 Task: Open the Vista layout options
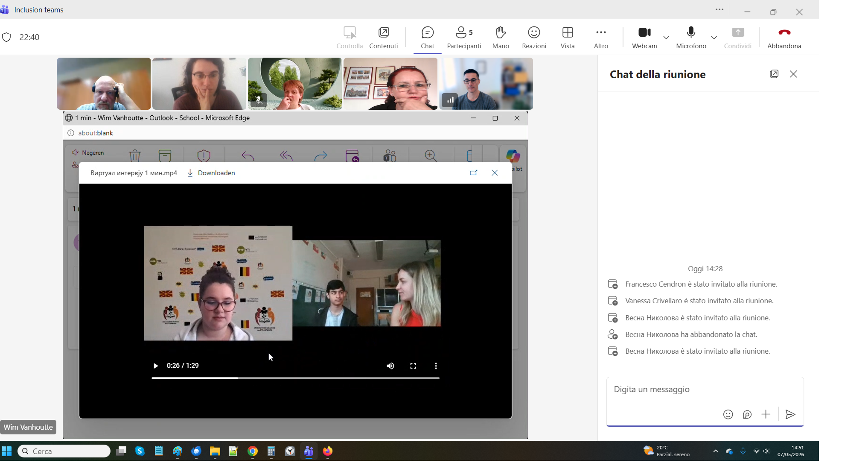click(568, 38)
